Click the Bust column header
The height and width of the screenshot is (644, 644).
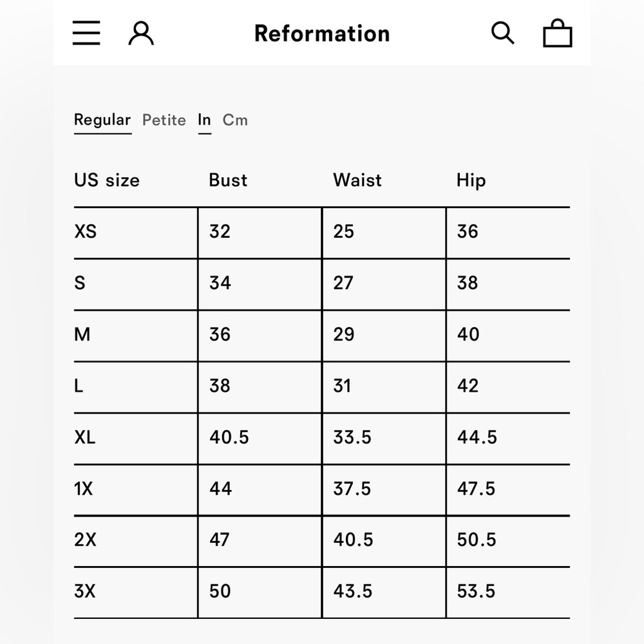click(228, 180)
